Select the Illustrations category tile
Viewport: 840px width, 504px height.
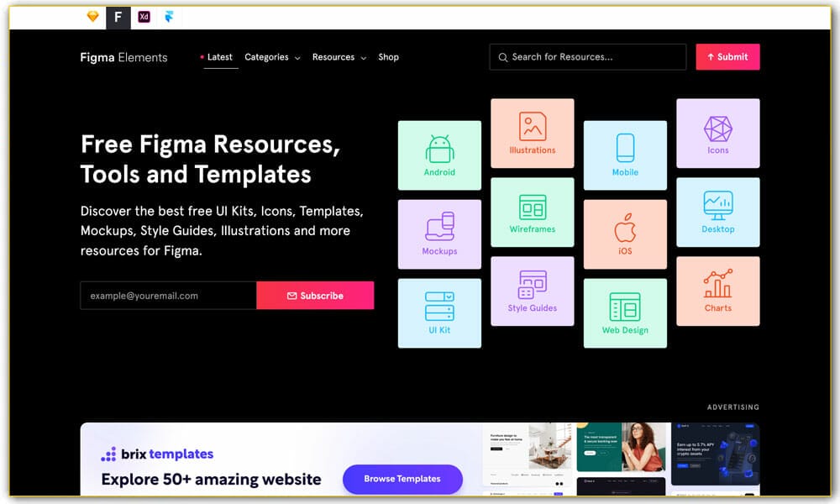(532, 134)
